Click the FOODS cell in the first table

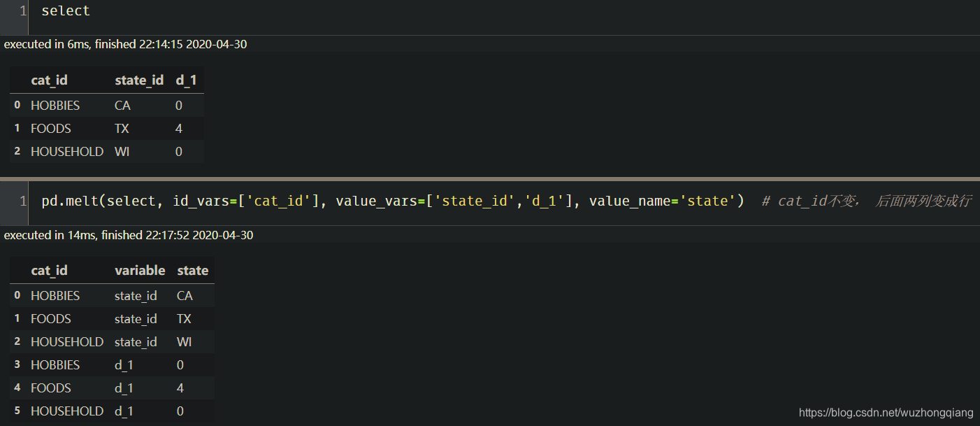coord(50,128)
